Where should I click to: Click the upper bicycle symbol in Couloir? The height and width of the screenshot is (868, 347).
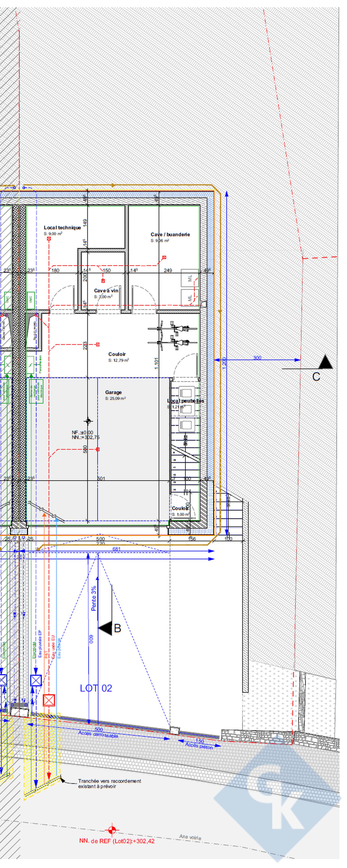(172, 328)
